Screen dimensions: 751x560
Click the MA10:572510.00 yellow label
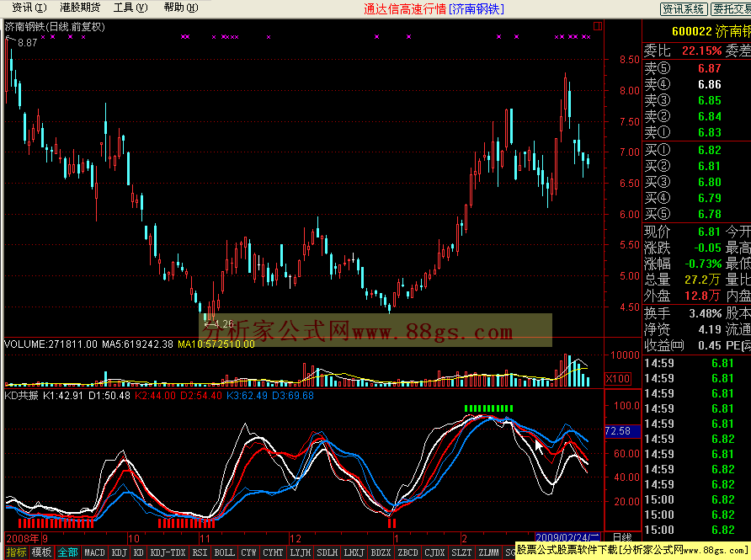(216, 344)
